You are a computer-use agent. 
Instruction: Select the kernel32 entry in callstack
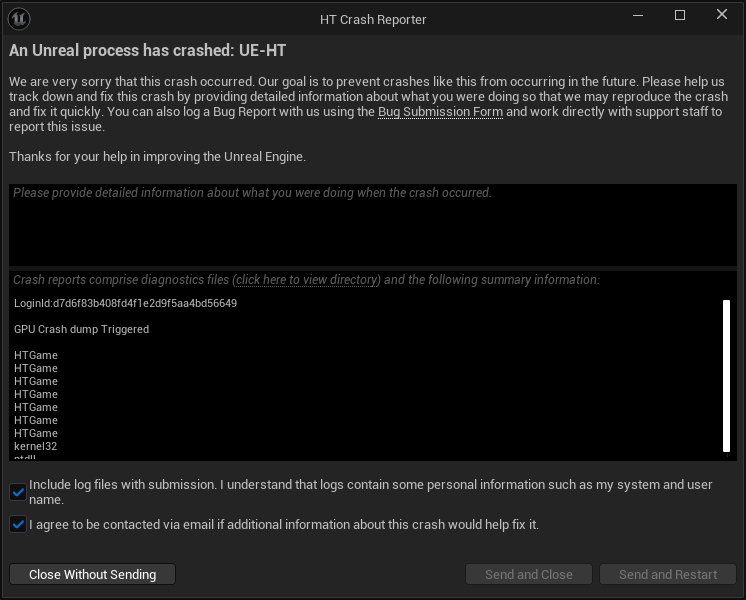(x=35, y=446)
